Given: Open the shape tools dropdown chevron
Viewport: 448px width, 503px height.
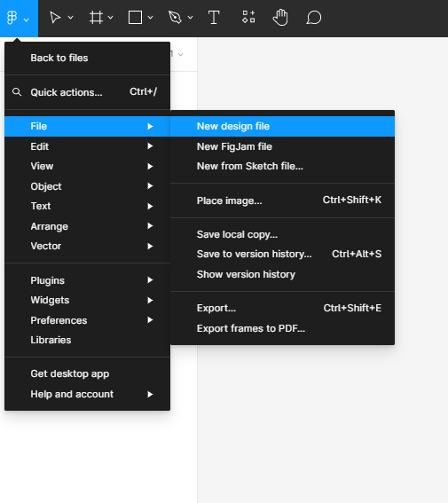Looking at the screenshot, I should coord(150,18).
